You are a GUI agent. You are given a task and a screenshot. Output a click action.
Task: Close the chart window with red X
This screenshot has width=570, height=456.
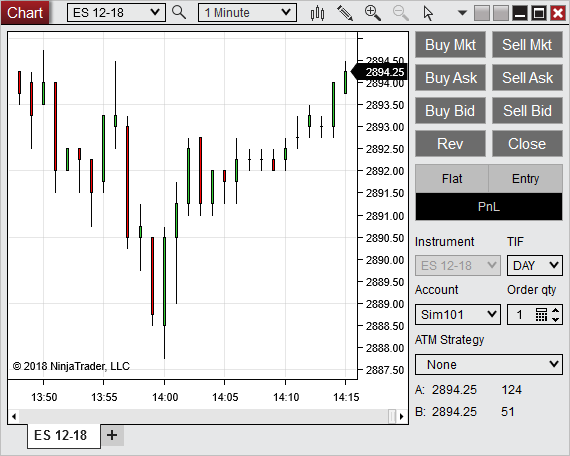coord(558,13)
